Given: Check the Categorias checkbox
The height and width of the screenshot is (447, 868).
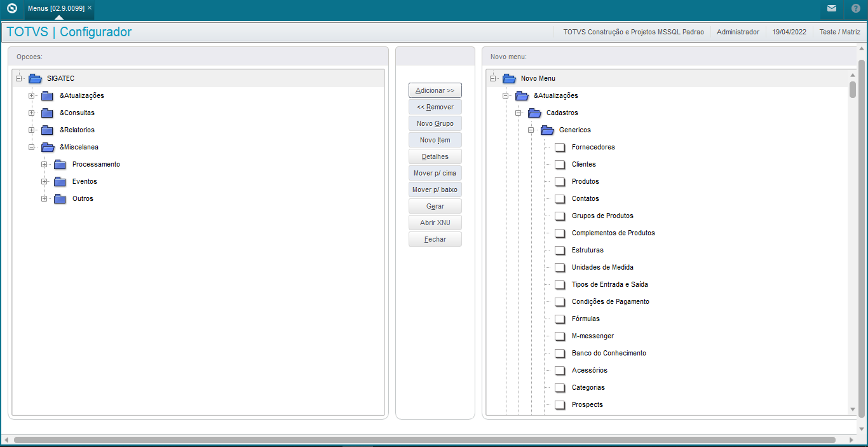Looking at the screenshot, I should tap(560, 388).
